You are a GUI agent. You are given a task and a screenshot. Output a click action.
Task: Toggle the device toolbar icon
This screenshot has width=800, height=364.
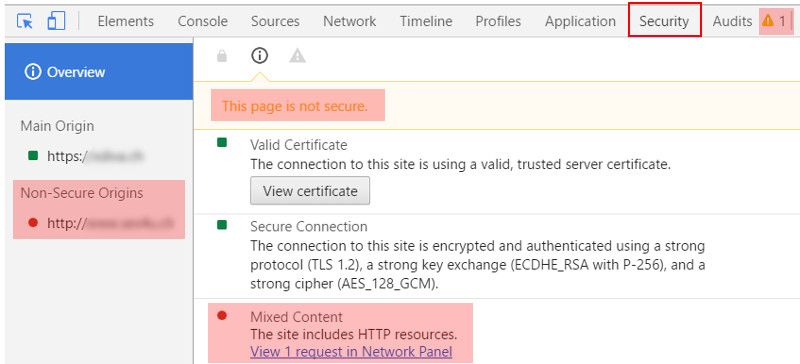point(56,21)
